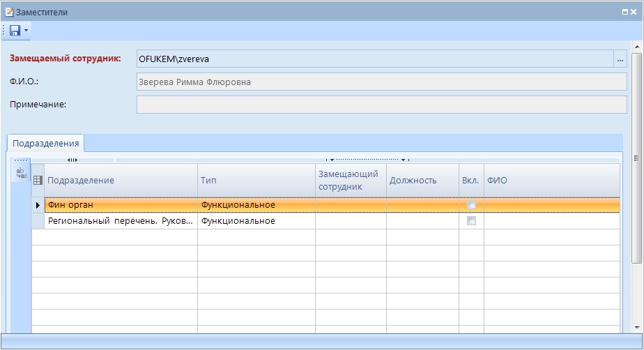Click the Ф.И.О. field with Зверева Римма Флюровна
Viewport: 644px width, 350px height.
[x=381, y=82]
